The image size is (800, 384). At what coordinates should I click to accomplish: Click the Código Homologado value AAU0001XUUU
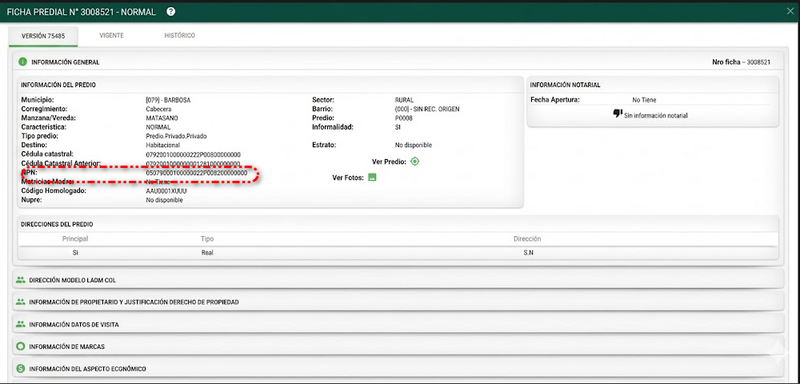pyautogui.click(x=166, y=191)
